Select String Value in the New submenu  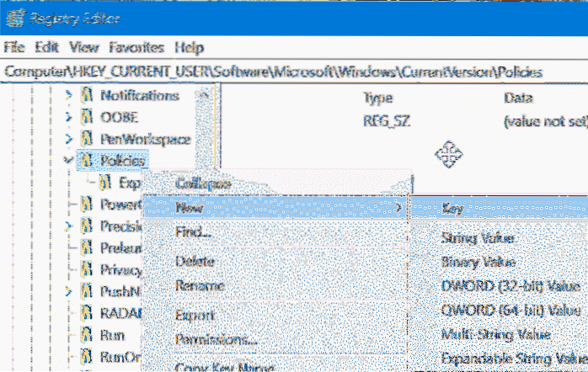click(478, 238)
